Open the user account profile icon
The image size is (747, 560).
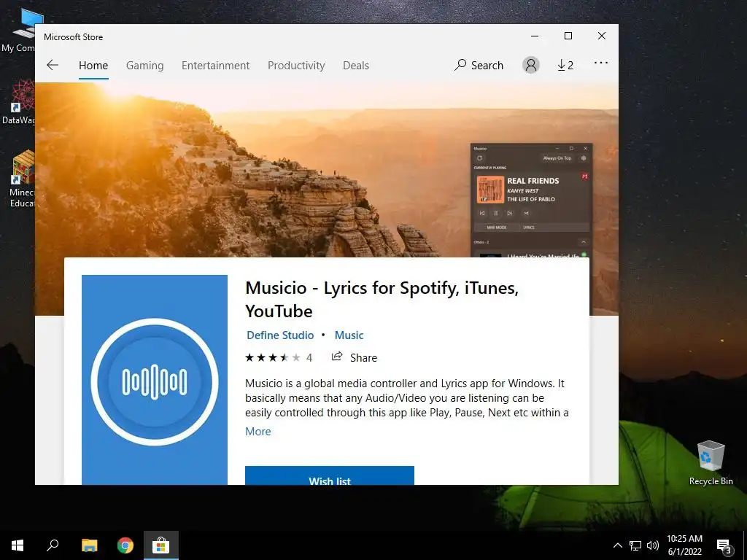[x=531, y=65]
